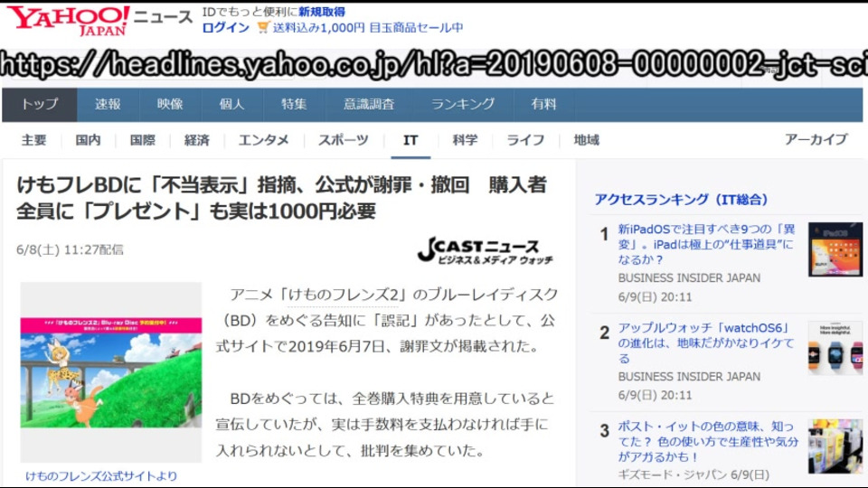
Task: Open the ポスト・イットの色の意味 ranking article
Action: [708, 442]
